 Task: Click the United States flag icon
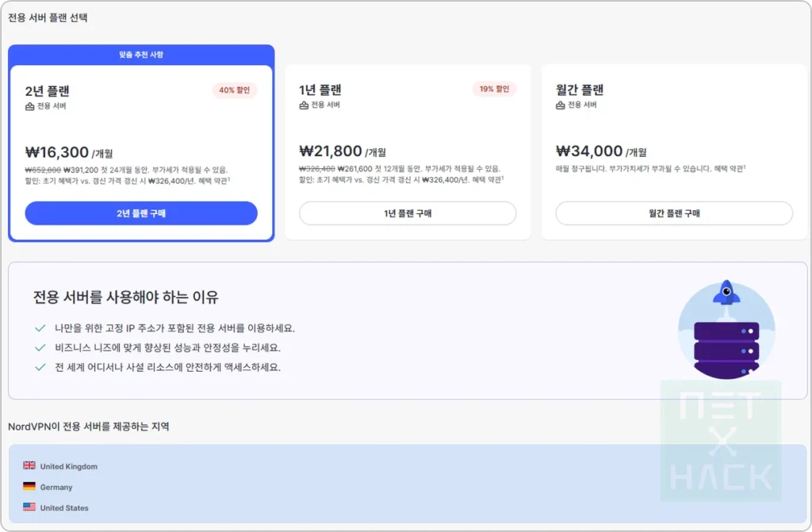pos(29,507)
